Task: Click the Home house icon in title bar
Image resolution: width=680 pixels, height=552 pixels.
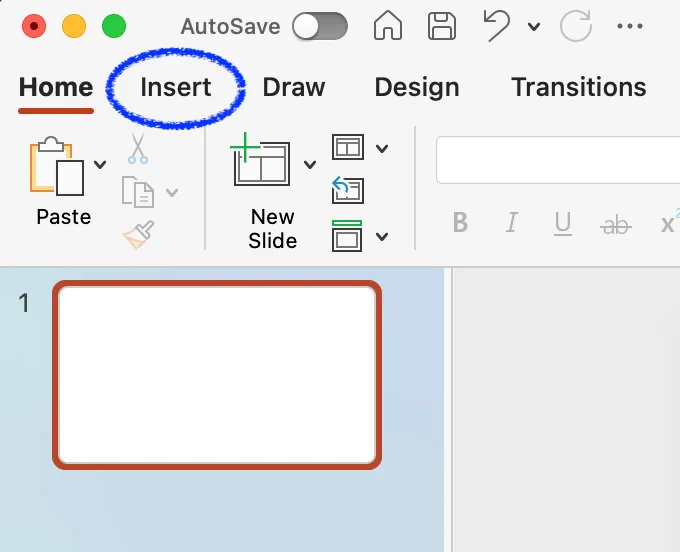Action: click(x=388, y=26)
